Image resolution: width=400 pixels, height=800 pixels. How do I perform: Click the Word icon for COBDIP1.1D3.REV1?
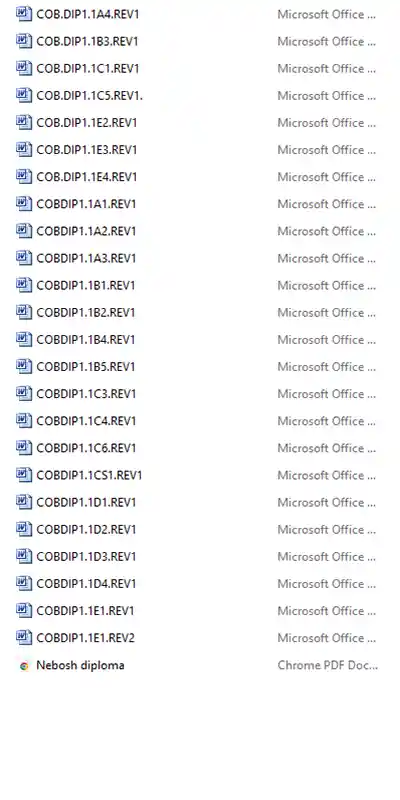click(23, 556)
